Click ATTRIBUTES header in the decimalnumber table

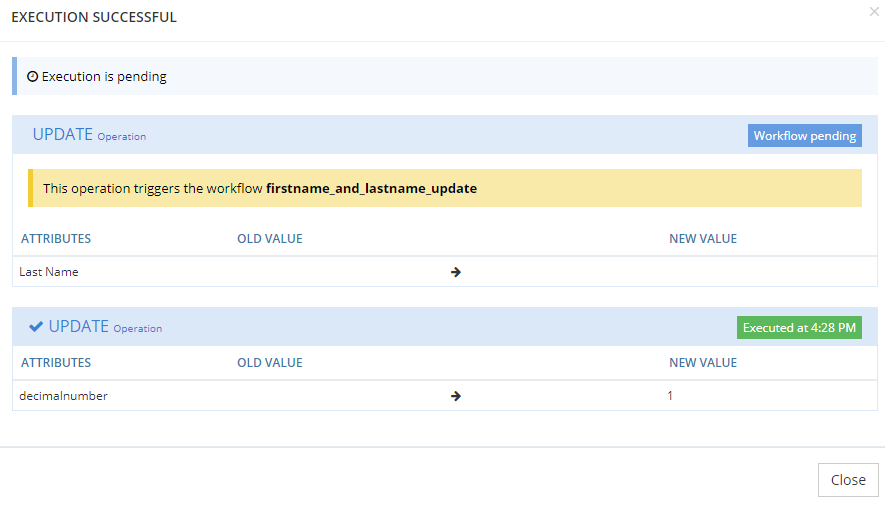(x=56, y=363)
